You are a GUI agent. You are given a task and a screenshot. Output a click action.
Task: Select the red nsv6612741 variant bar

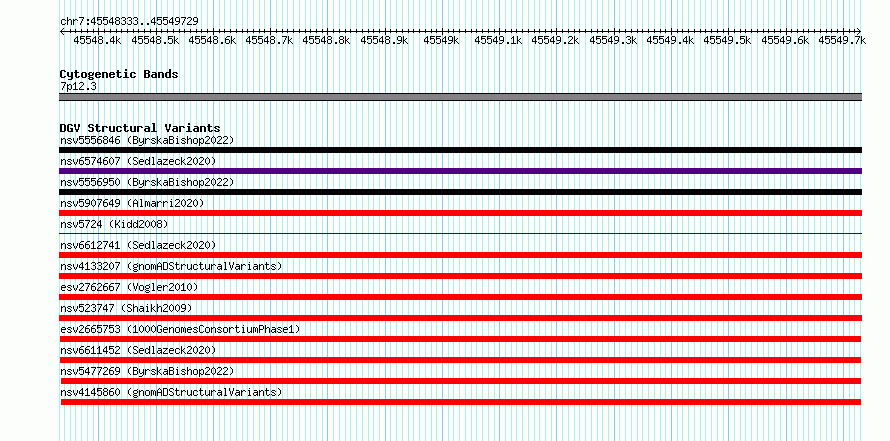pyautogui.click(x=460, y=255)
